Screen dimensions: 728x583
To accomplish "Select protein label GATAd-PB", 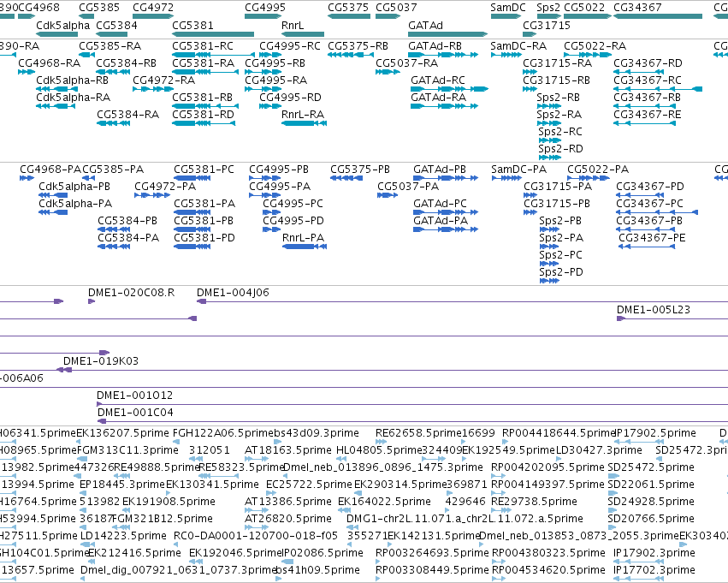I will point(440,170).
